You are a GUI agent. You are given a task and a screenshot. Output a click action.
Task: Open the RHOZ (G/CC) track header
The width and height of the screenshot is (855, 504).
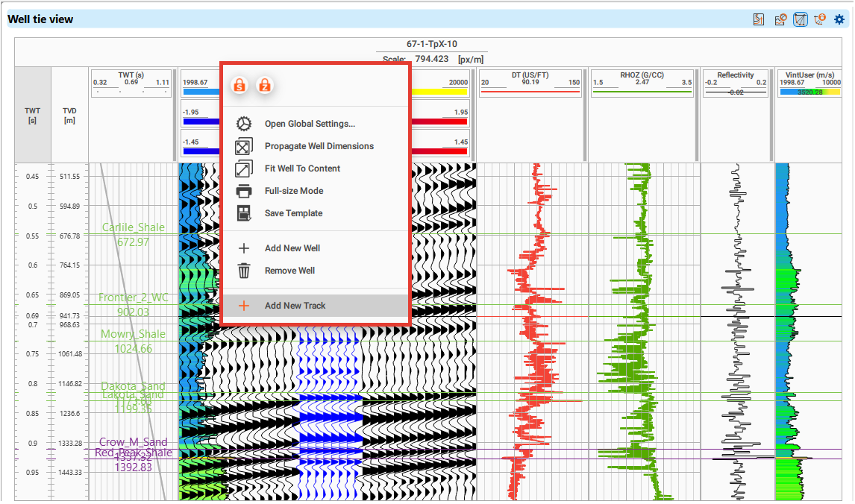tap(642, 75)
